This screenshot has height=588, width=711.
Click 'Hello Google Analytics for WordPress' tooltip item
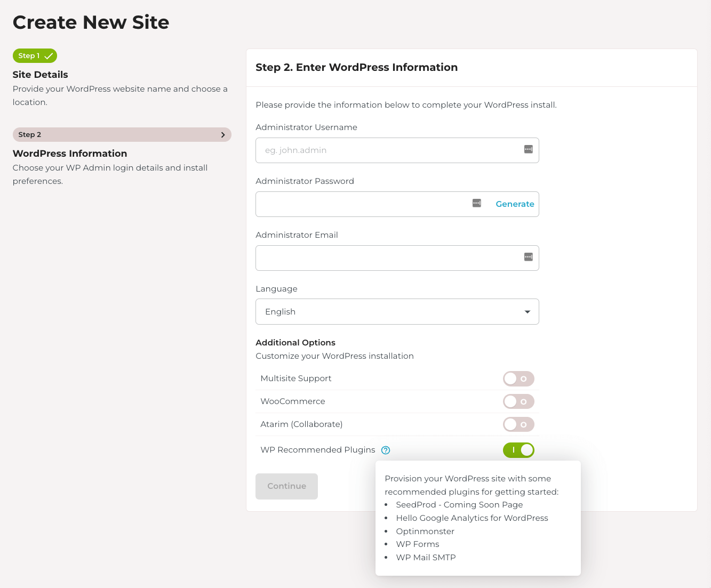[x=472, y=518]
